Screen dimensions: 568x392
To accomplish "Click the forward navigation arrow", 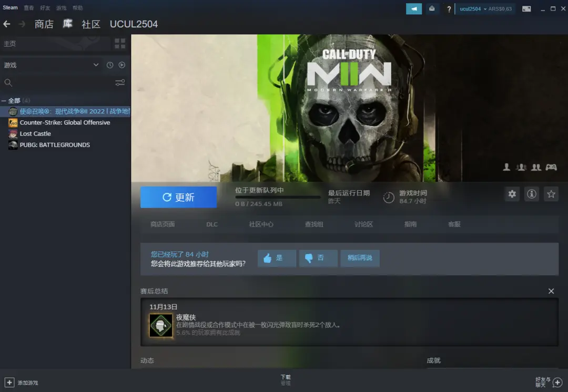I will coord(22,24).
